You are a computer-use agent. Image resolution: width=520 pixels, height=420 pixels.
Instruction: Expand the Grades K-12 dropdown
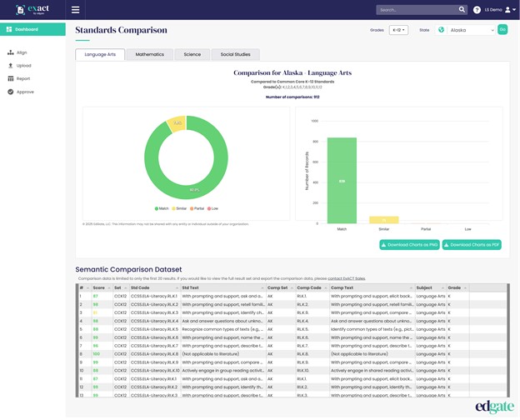[x=398, y=30]
